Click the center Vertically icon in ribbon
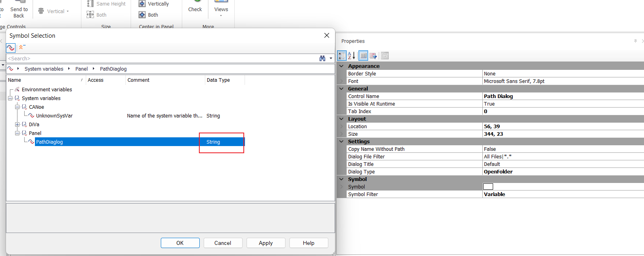Screen dimensions: 644x256 [142, 4]
